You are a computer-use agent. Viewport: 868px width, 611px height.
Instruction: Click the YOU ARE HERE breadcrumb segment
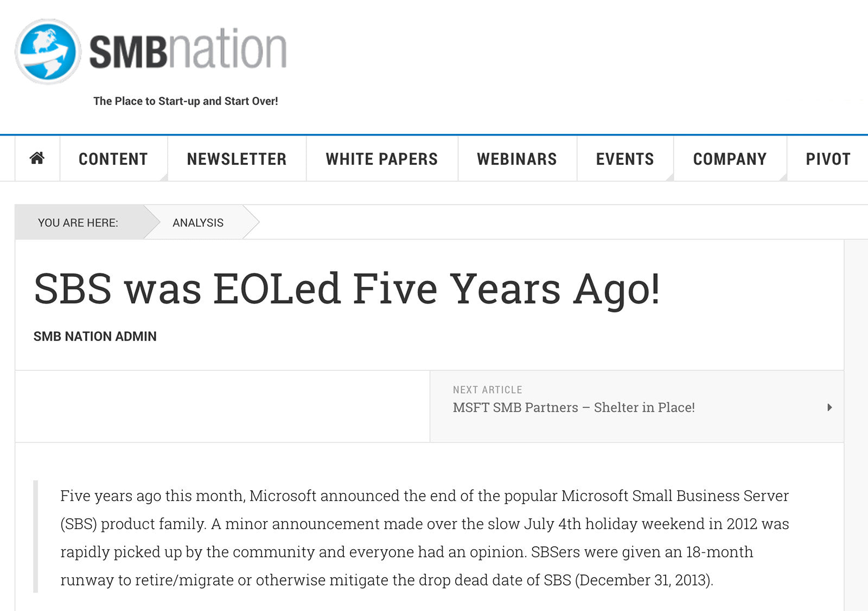click(x=78, y=222)
